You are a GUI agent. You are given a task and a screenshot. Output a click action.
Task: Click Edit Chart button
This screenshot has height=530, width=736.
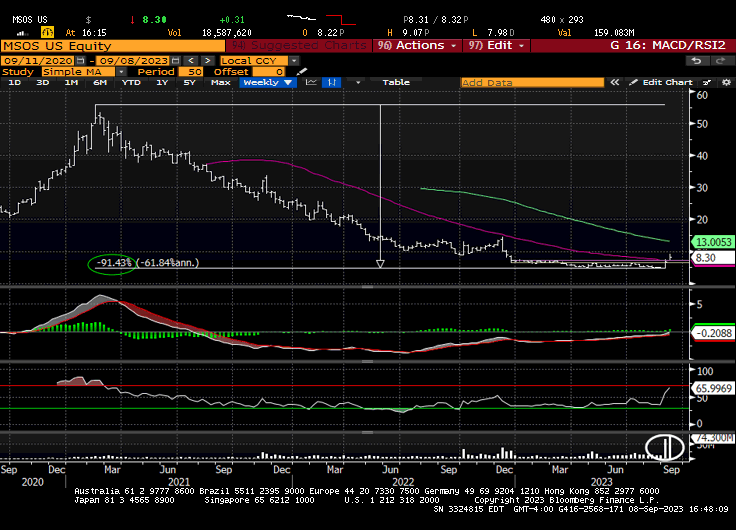(661, 83)
